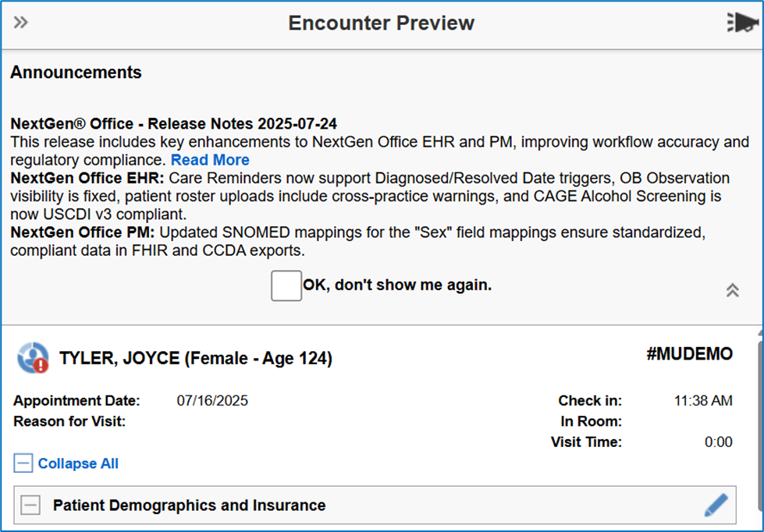Click the "OK, don't show me again." label text
This screenshot has width=764, height=532.
pos(397,286)
